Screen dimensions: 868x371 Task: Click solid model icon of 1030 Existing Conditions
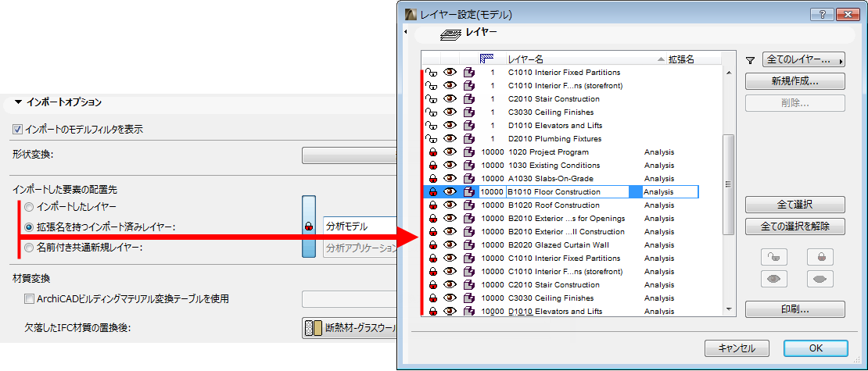(x=469, y=166)
